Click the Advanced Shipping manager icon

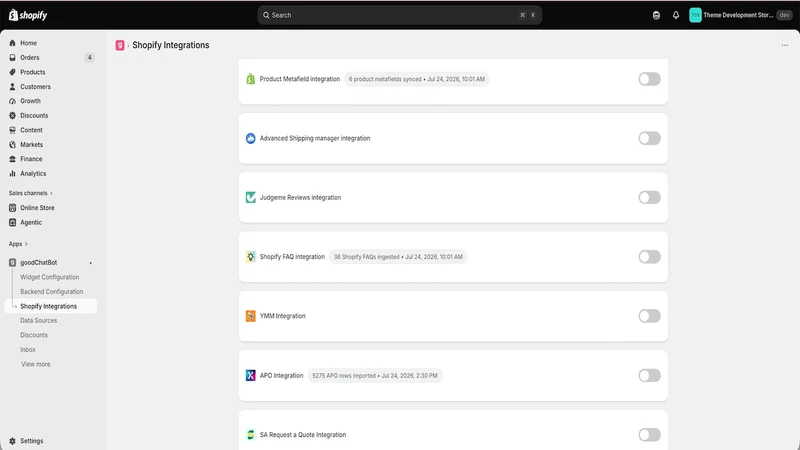point(251,138)
